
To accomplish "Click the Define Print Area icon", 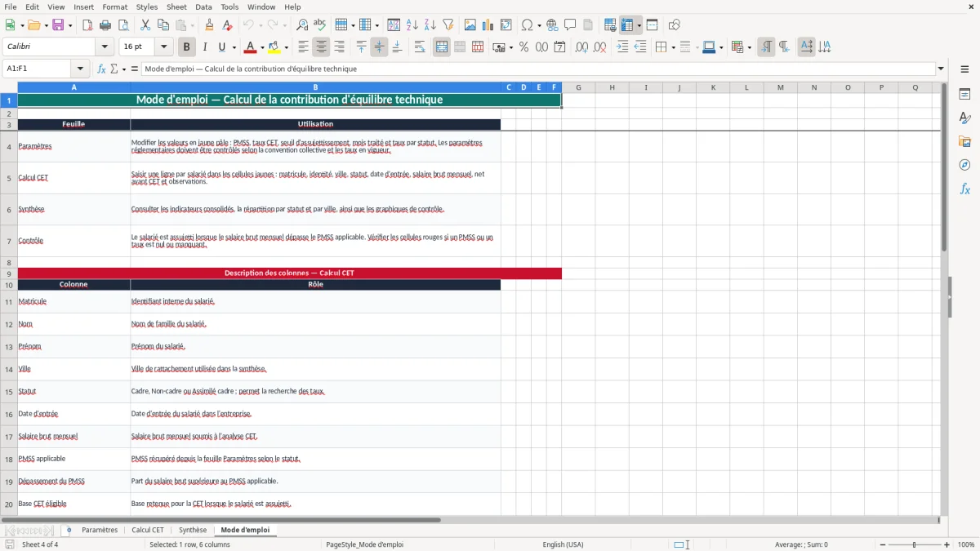I will click(x=610, y=25).
